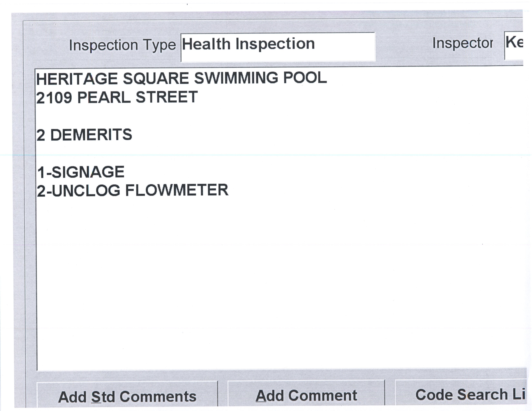
Task: Click the 2-UNCLOG FLOWMETER comment line
Action: [x=133, y=190]
